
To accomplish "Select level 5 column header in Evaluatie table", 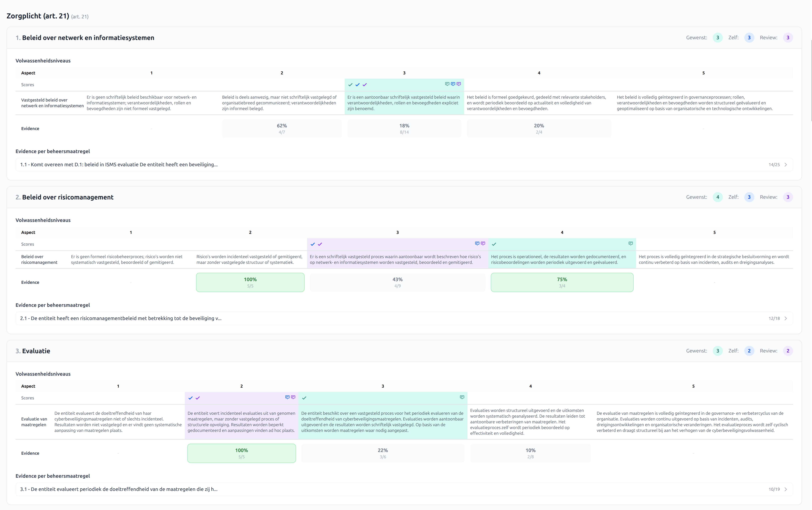I will pos(693,386).
